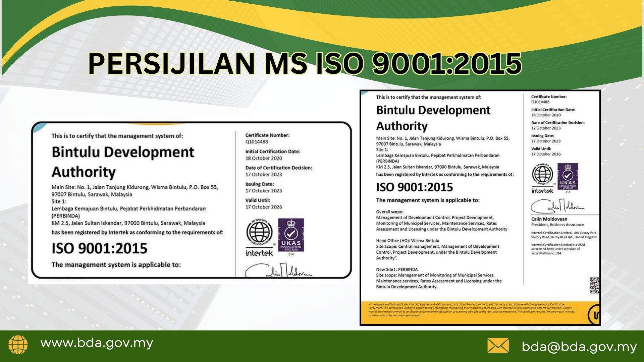
Task: Click the large ISO 9001:2015 text in left certificate
Action: coord(99,248)
